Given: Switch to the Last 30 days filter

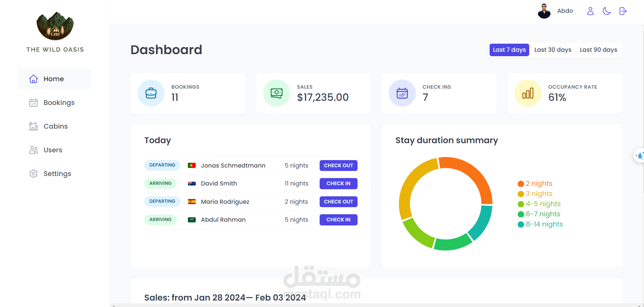Looking at the screenshot, I should tap(553, 50).
